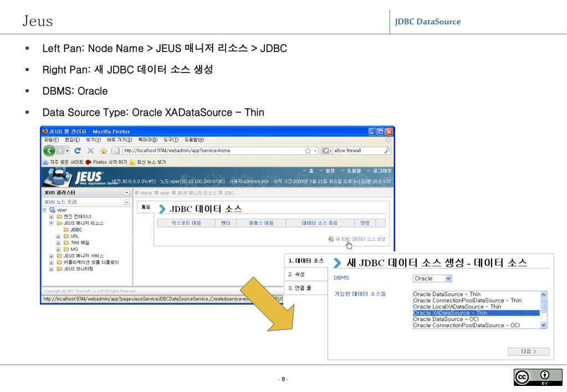This screenshot has width=567, height=392.
Task: Click the Firefox Forward arrow button
Action: [x=60, y=151]
